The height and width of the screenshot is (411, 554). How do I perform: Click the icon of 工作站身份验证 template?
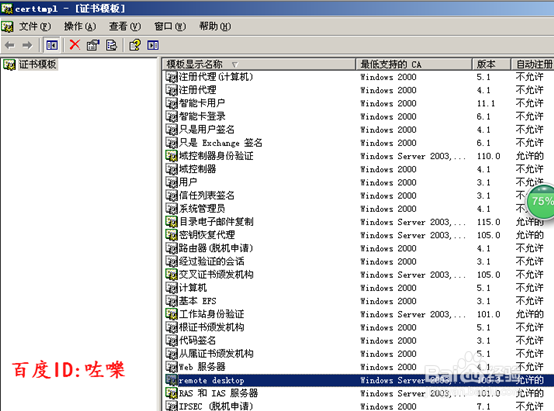(171, 314)
